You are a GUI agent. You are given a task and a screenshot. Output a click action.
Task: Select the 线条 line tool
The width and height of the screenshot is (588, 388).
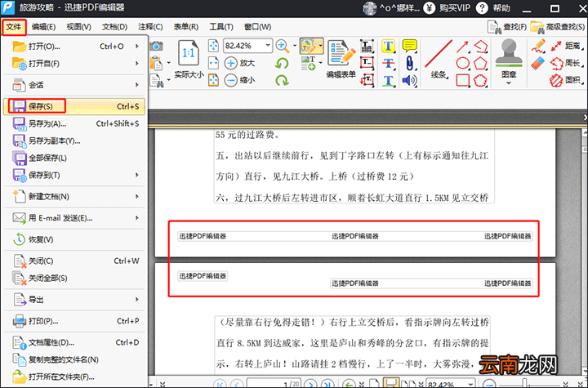[439, 60]
